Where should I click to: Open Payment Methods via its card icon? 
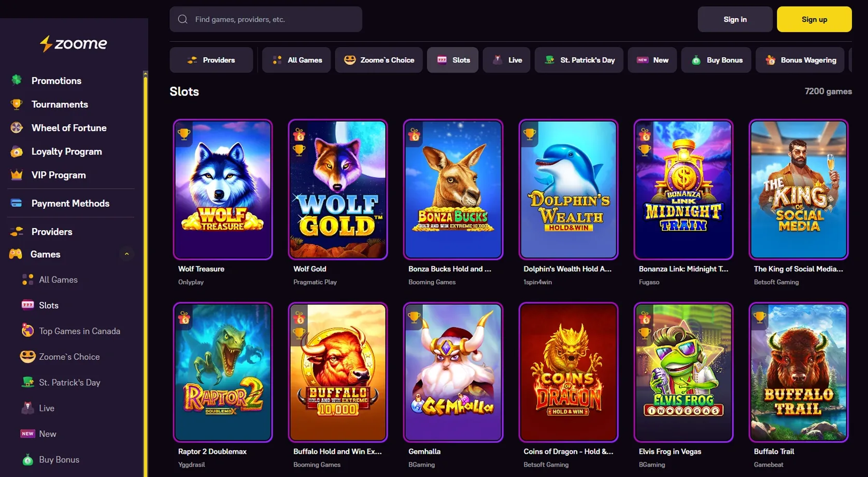click(17, 203)
